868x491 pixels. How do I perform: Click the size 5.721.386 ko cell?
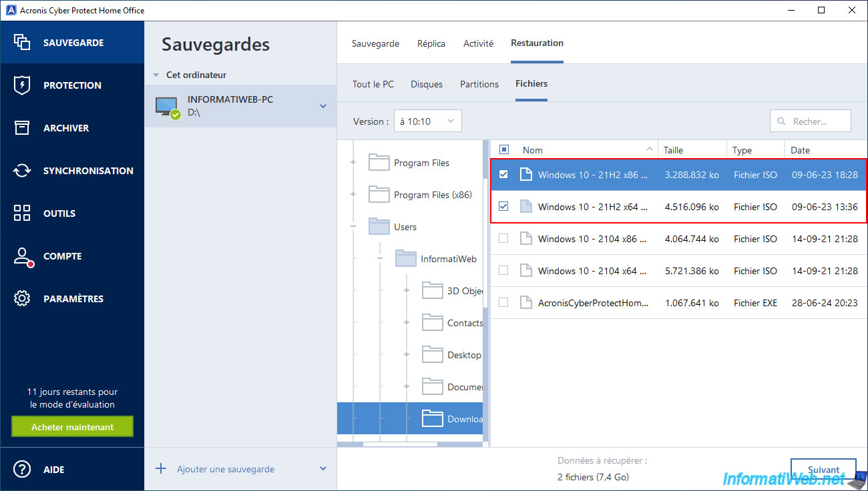(x=692, y=271)
